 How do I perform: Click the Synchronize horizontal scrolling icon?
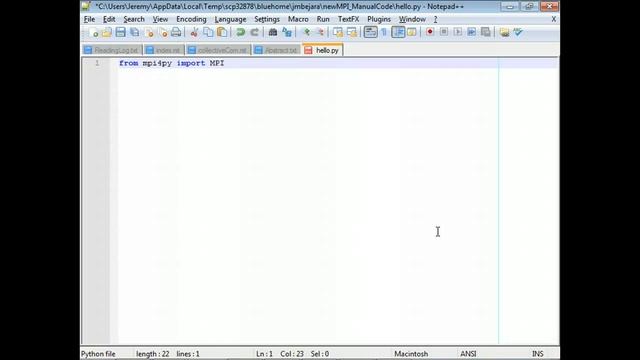(x=351, y=32)
